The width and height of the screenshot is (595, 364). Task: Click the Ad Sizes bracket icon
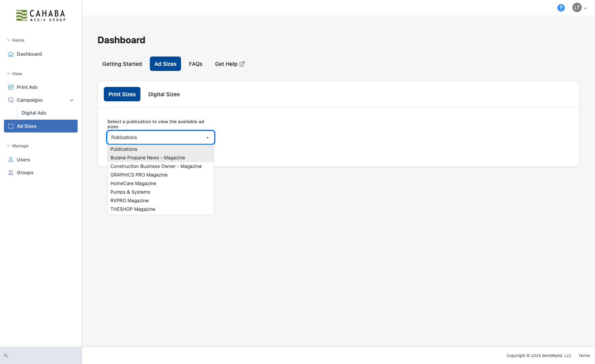click(11, 126)
